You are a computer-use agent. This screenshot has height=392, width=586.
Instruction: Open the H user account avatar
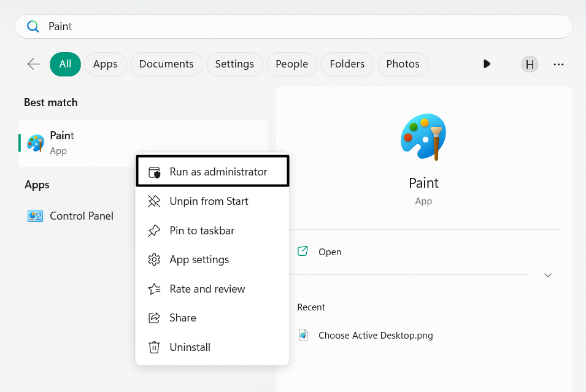529,64
